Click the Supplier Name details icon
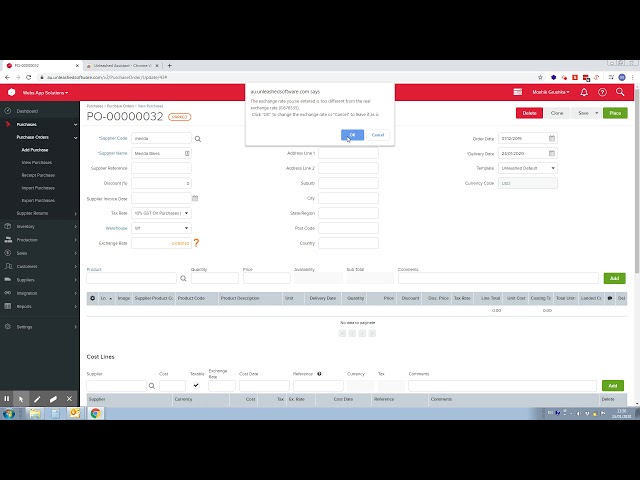640x480 pixels. 187,153
